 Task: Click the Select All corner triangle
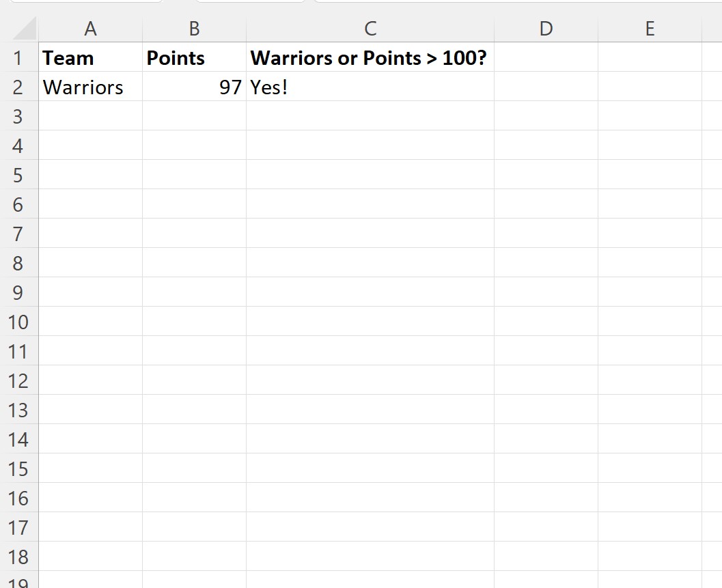(x=25, y=29)
